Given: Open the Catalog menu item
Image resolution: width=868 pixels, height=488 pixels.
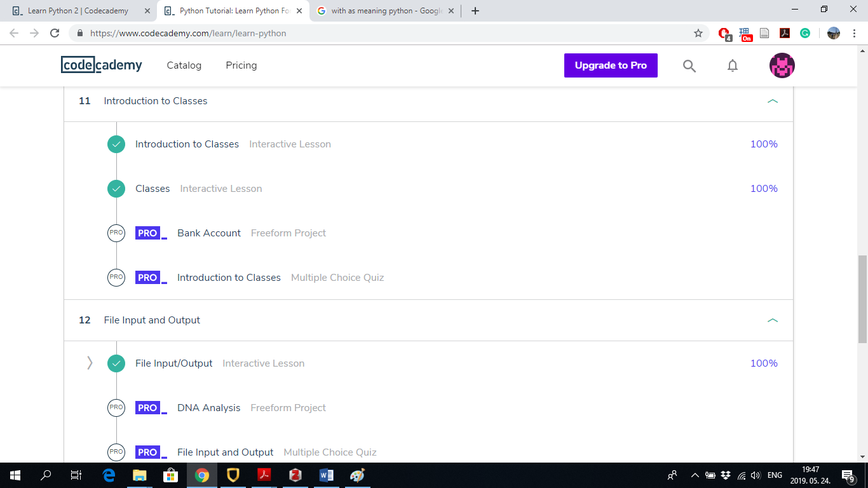Looking at the screenshot, I should point(184,65).
